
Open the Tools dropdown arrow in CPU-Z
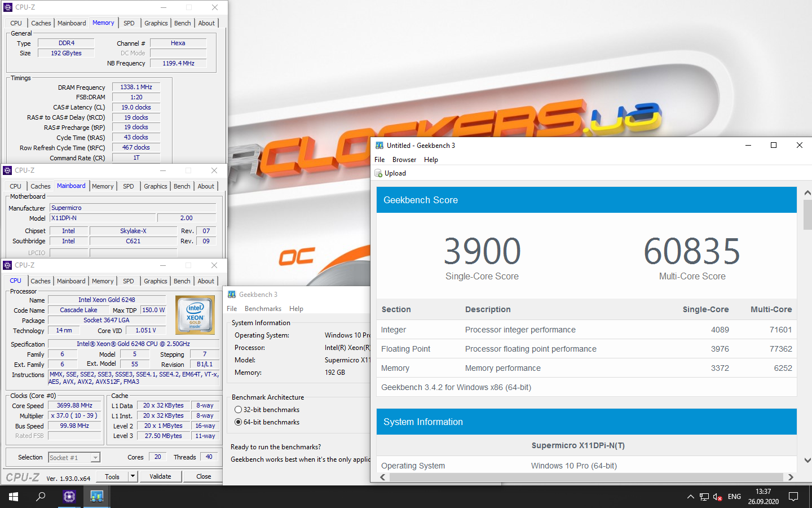(133, 476)
